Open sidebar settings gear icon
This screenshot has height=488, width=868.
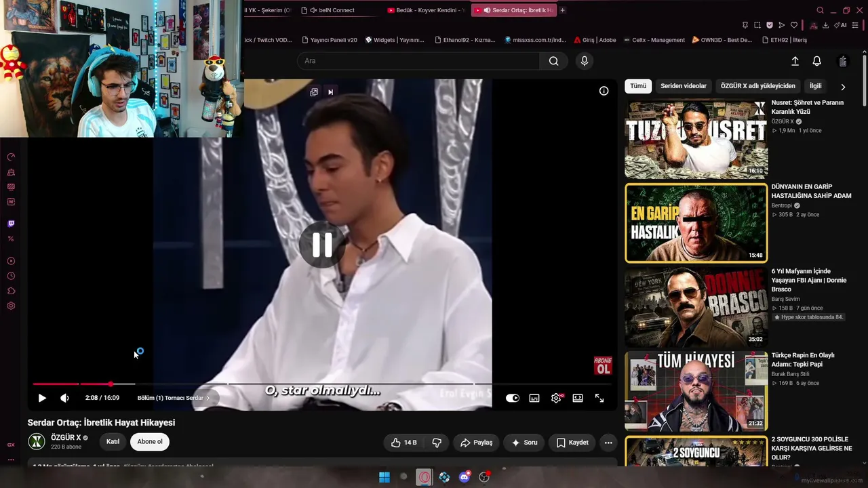click(11, 306)
